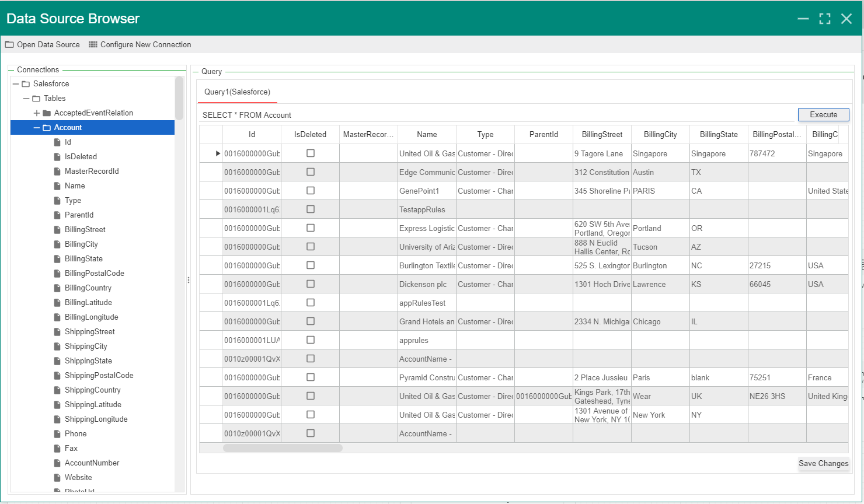
Task: Click the Pyramid Construction name cell
Action: 427,377
